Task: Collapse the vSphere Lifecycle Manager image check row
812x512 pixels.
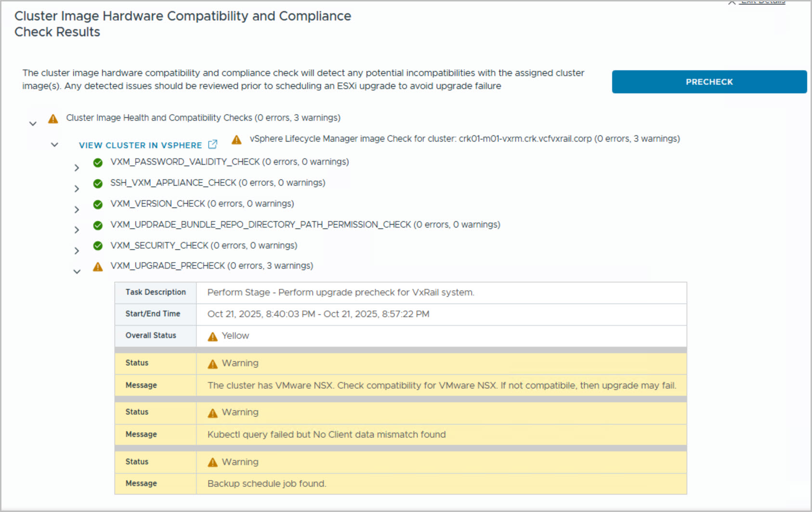Action: pyautogui.click(x=54, y=144)
